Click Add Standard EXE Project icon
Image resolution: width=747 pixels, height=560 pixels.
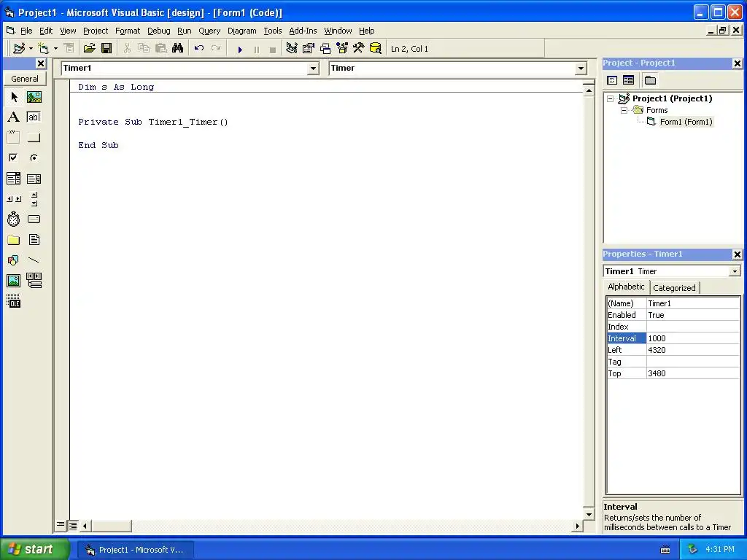pyautogui.click(x=19, y=48)
